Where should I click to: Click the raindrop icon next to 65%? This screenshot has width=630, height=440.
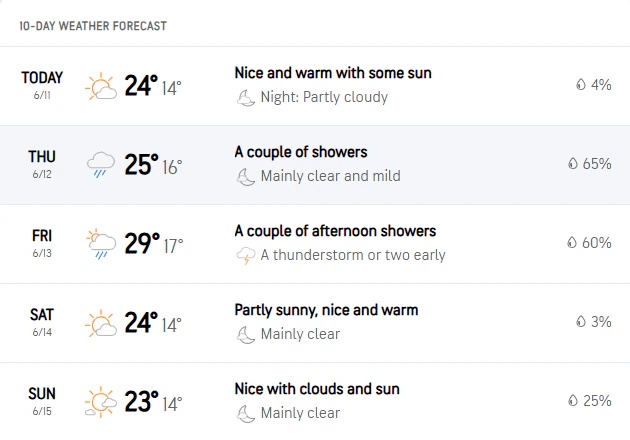coord(573,164)
